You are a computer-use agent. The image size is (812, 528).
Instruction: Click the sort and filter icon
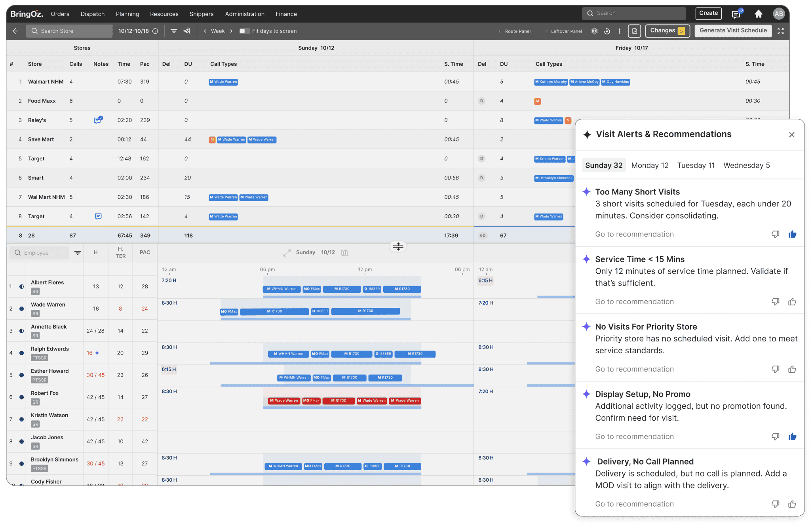pos(187,31)
